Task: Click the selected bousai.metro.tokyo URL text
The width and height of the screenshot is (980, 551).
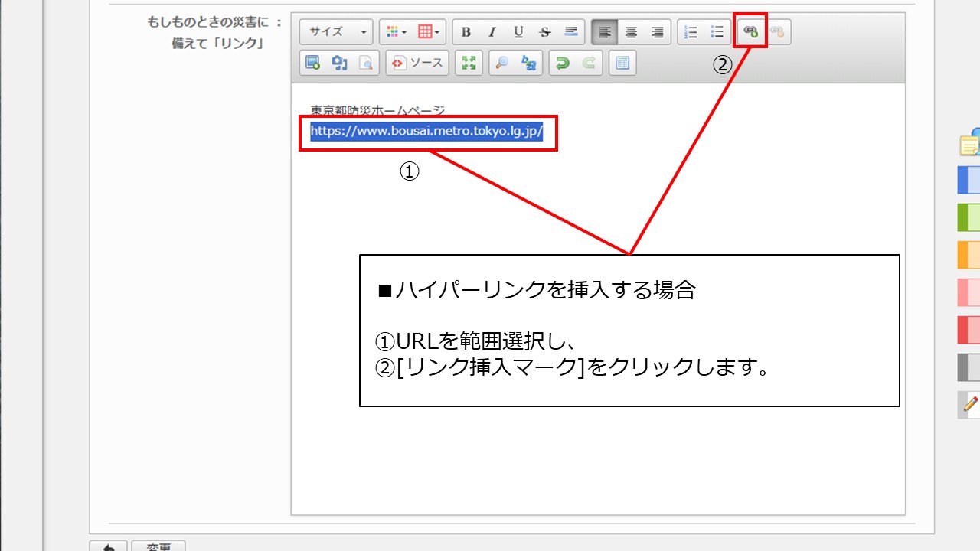Action: (426, 132)
